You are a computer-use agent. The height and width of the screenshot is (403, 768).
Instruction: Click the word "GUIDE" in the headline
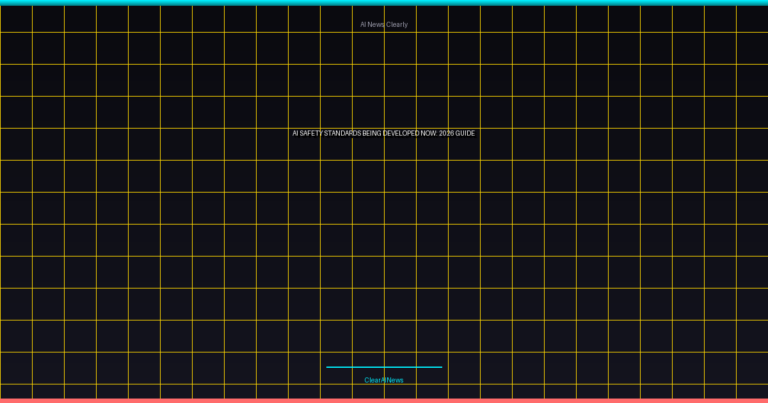465,133
